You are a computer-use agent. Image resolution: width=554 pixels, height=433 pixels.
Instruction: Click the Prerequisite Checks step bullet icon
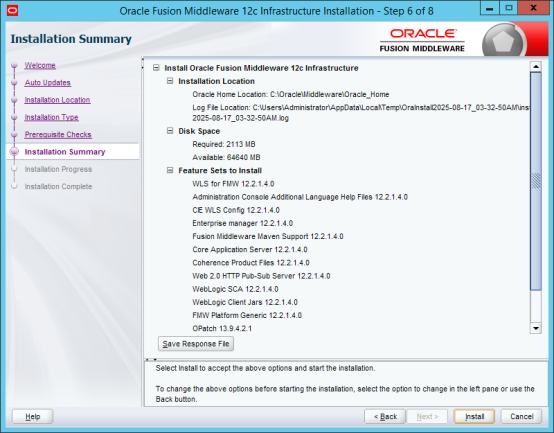click(14, 135)
